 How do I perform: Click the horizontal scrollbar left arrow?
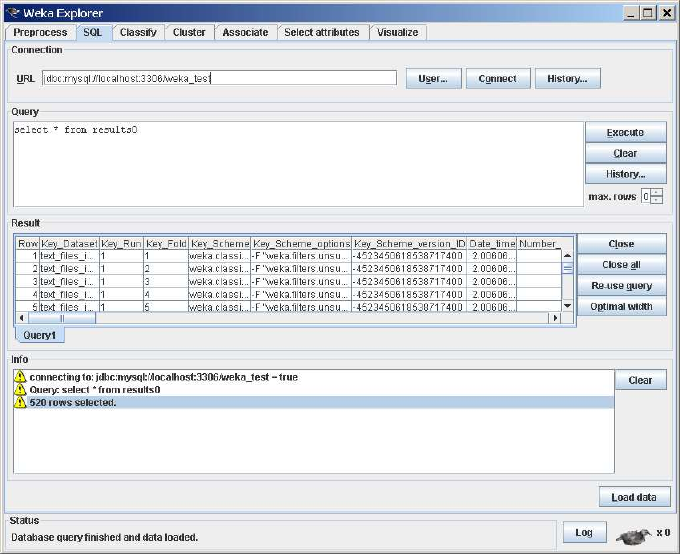click(22, 318)
